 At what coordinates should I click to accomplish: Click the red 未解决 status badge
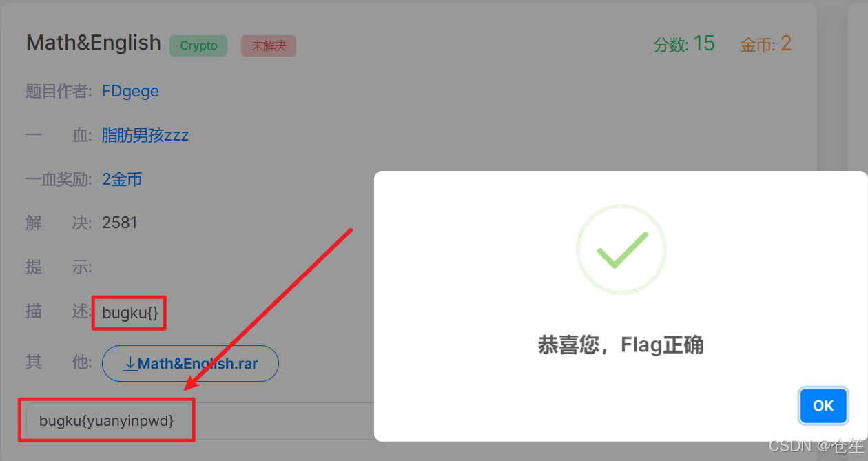click(269, 45)
